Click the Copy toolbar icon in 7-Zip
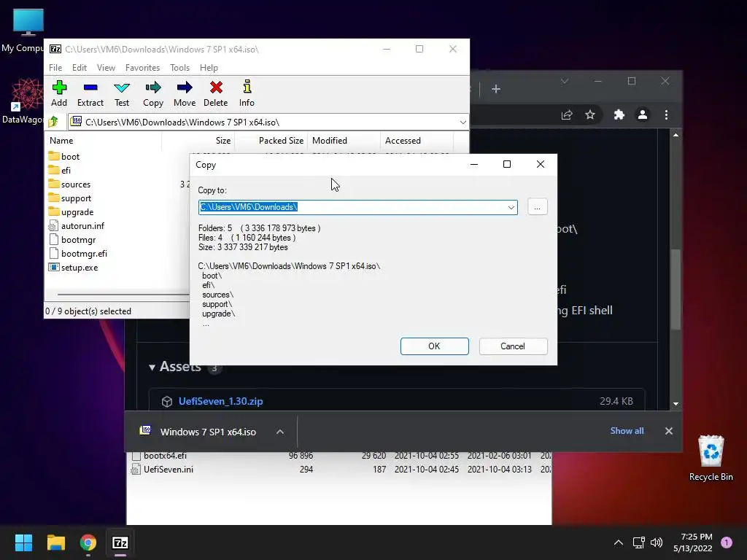 point(153,93)
